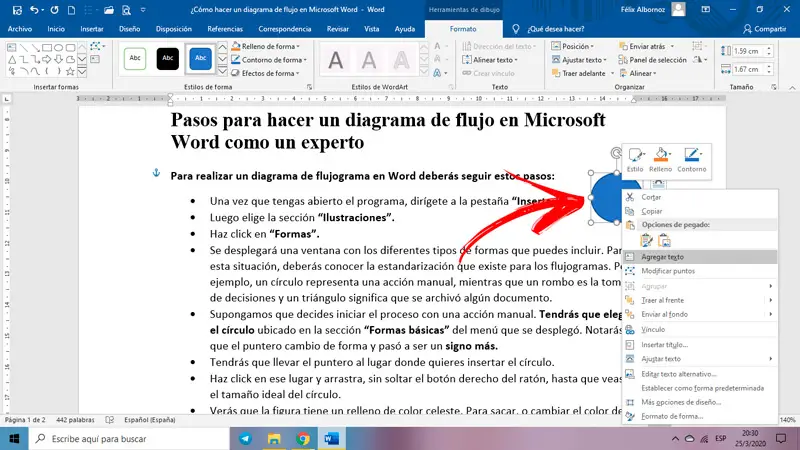Screen dimensions: 800x450
Task: Create a new blank document from quick toolbar
Action: click(71, 10)
